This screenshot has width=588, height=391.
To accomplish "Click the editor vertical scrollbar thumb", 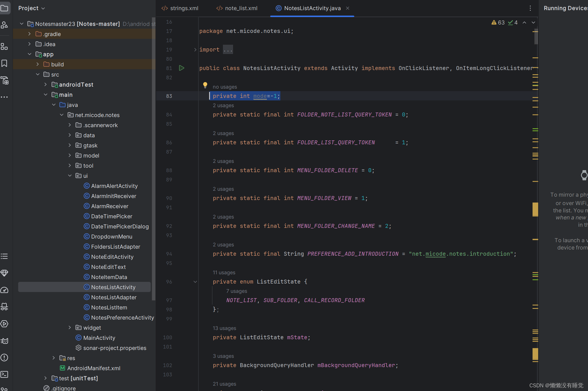I will tap(536, 37).
